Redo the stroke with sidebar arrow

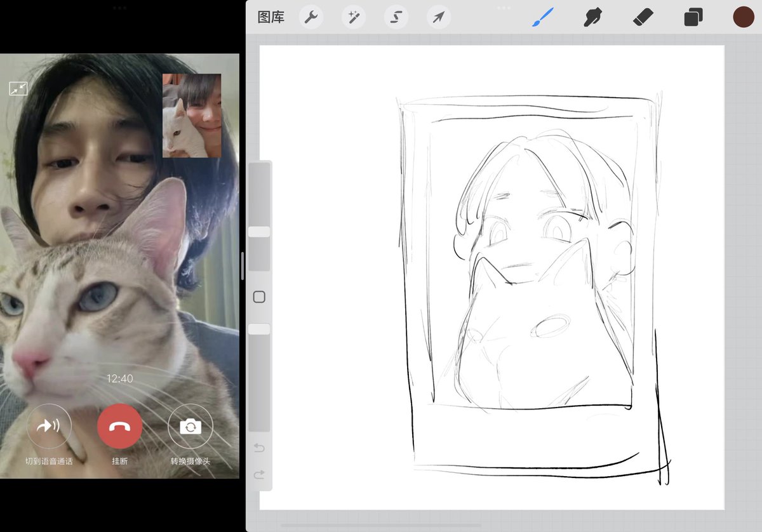pyautogui.click(x=259, y=475)
